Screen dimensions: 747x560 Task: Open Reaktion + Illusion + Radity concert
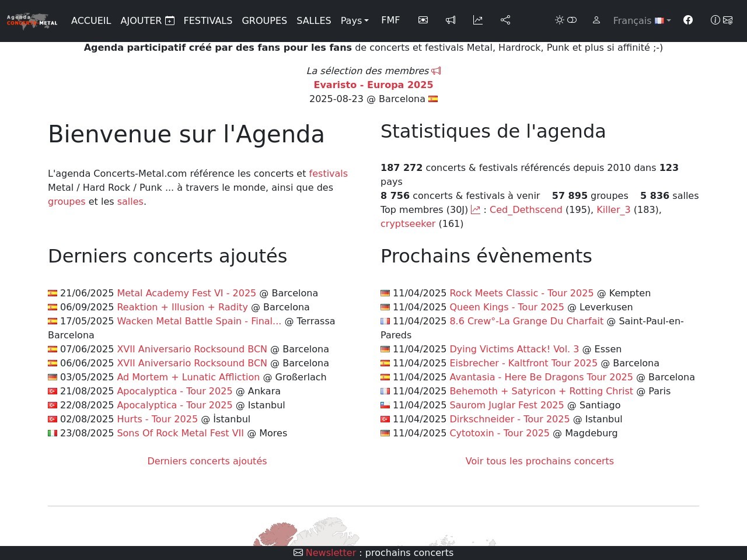pyautogui.click(x=182, y=307)
